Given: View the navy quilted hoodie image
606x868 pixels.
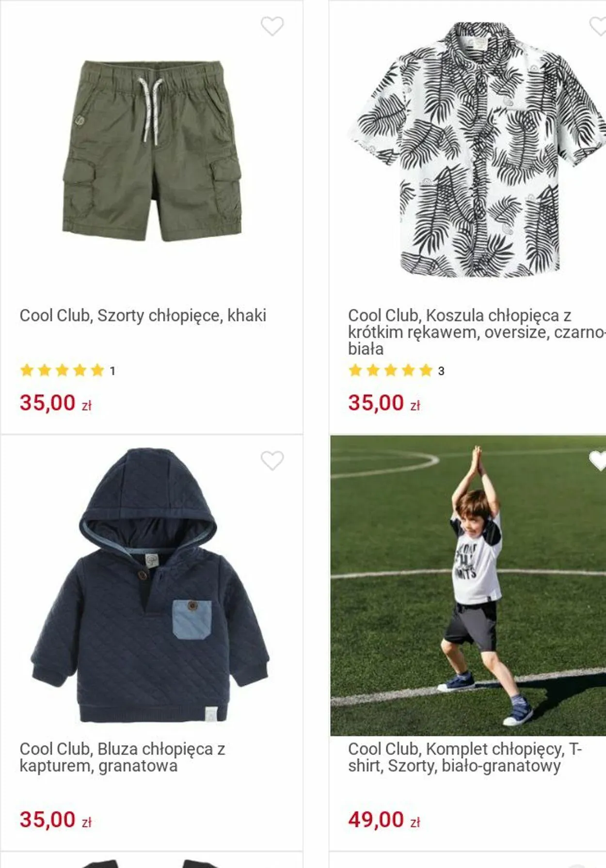Looking at the screenshot, I should pos(150,585).
